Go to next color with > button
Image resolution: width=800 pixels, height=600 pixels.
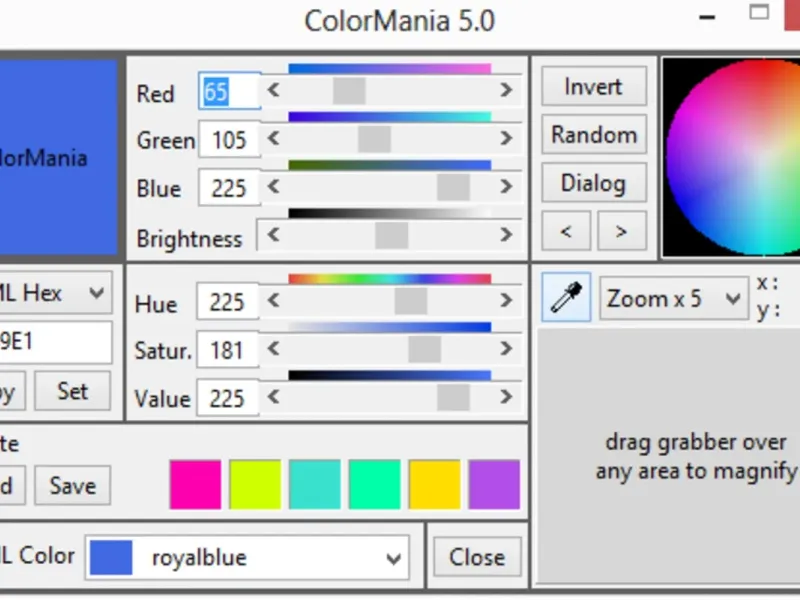coord(621,231)
